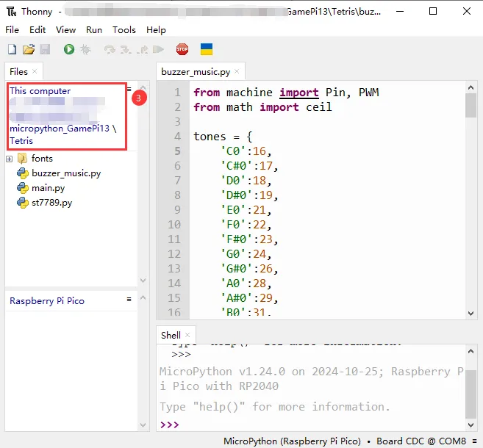The width and height of the screenshot is (483, 448).
Task: Click the This computer path link
Action: (40, 91)
